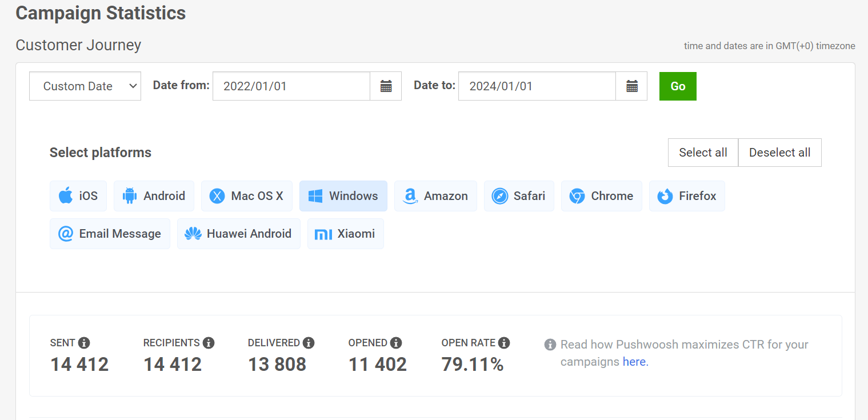868x420 pixels.
Task: Toggle the Firefox platform filter
Action: point(687,196)
